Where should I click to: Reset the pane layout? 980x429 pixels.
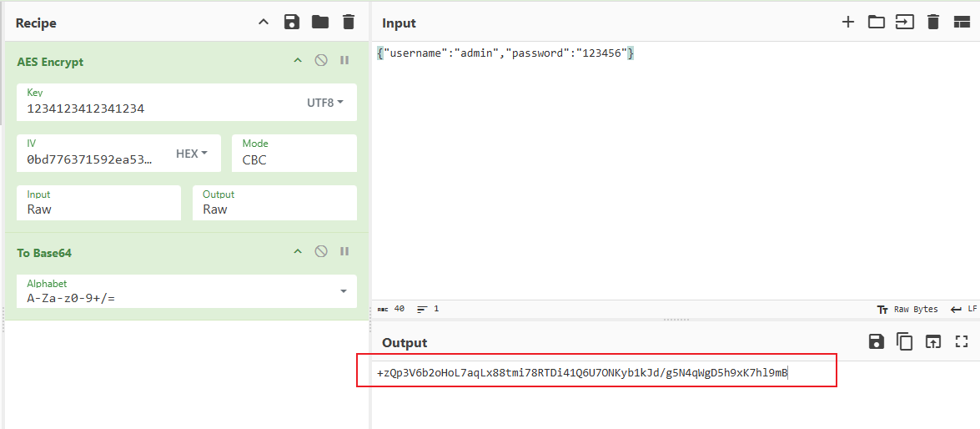[962, 23]
